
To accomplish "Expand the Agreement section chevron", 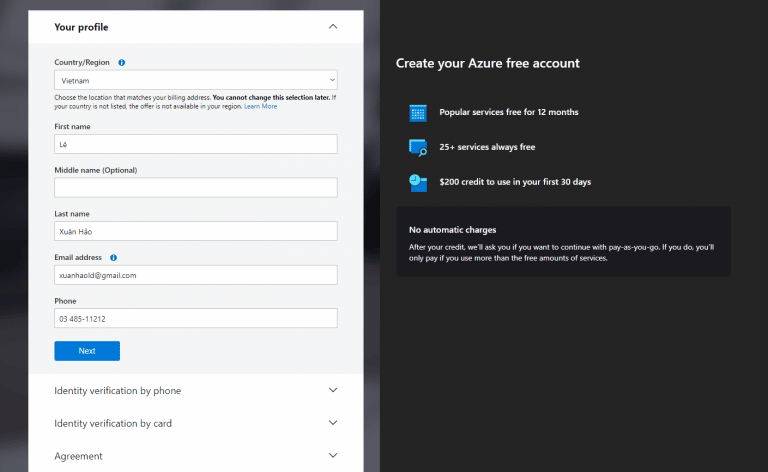I will click(x=333, y=456).
